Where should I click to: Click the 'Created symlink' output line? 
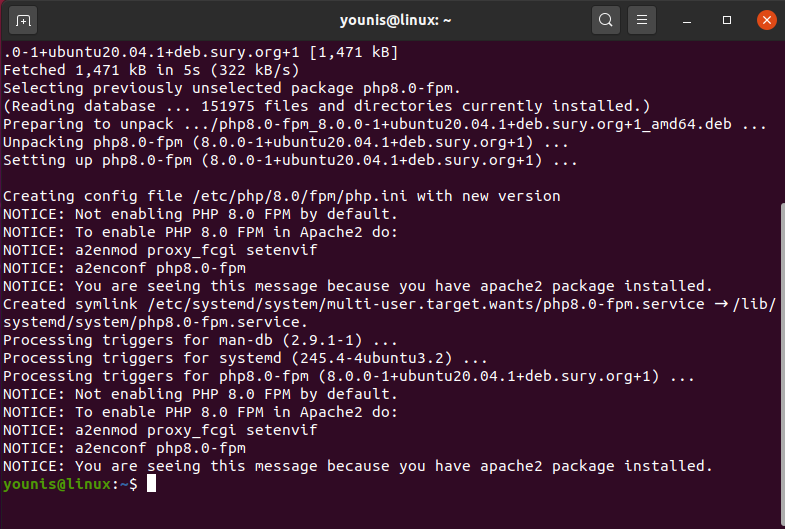point(390,304)
